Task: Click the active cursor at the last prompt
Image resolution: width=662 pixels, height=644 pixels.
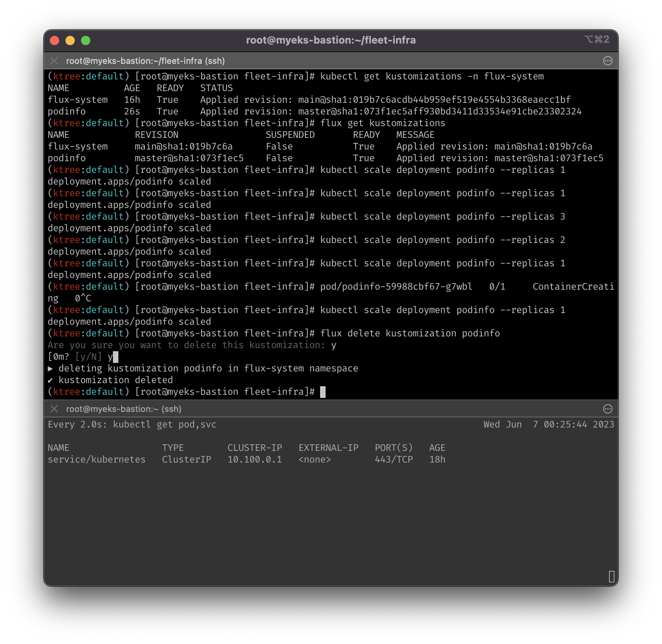Action: click(x=322, y=392)
